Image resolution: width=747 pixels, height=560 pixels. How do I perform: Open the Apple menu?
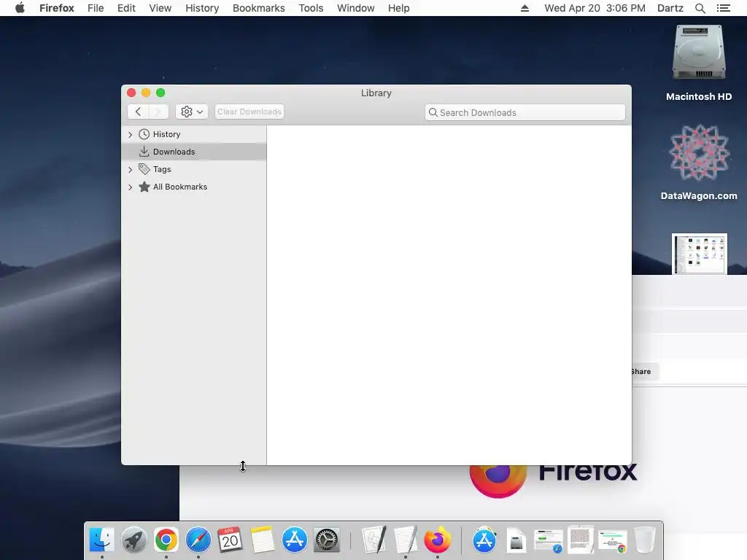pyautogui.click(x=20, y=8)
